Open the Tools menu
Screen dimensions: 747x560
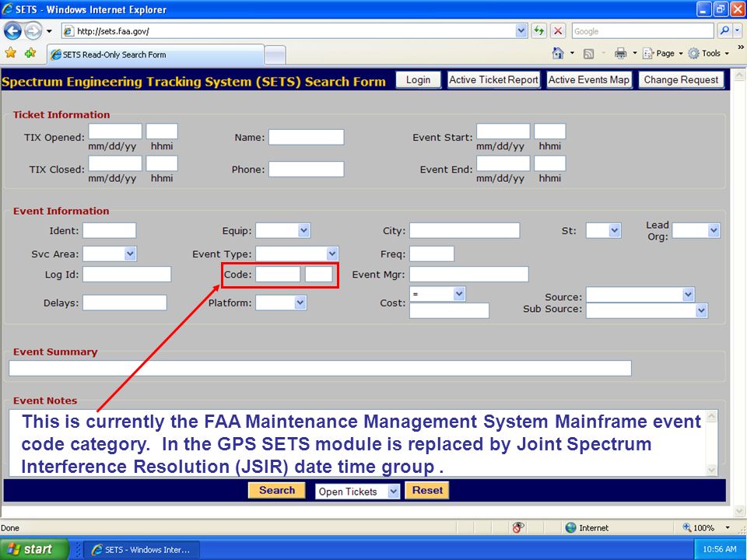708,54
